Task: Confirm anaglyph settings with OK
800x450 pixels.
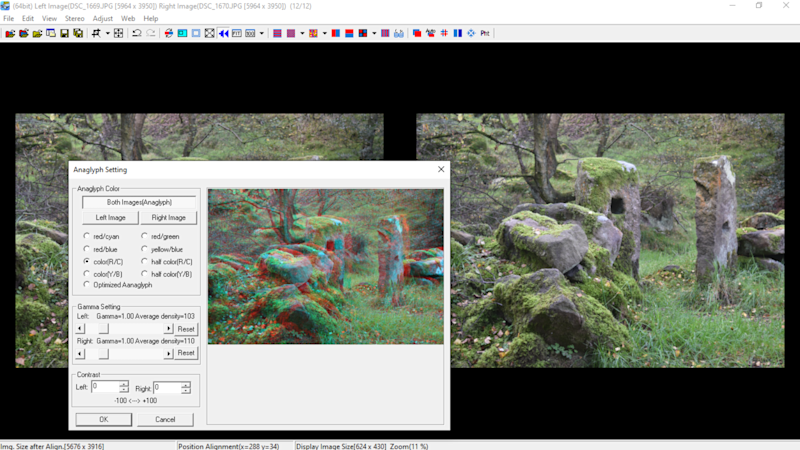Action: [x=104, y=419]
